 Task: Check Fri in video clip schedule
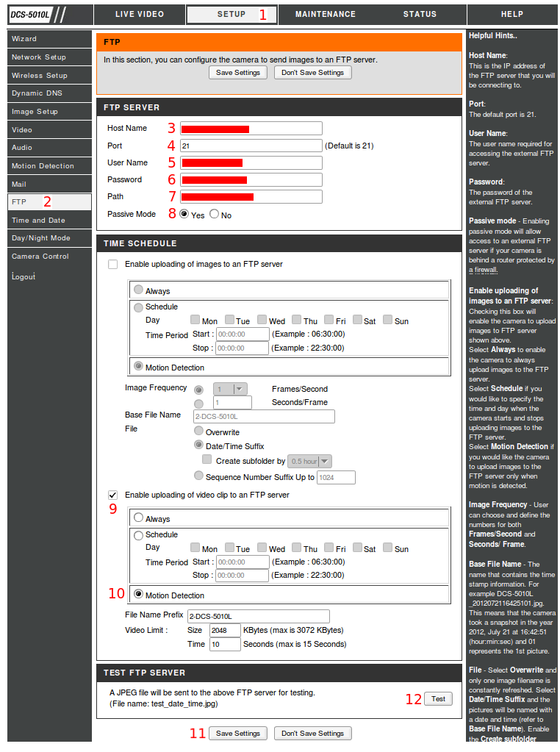coord(329,547)
